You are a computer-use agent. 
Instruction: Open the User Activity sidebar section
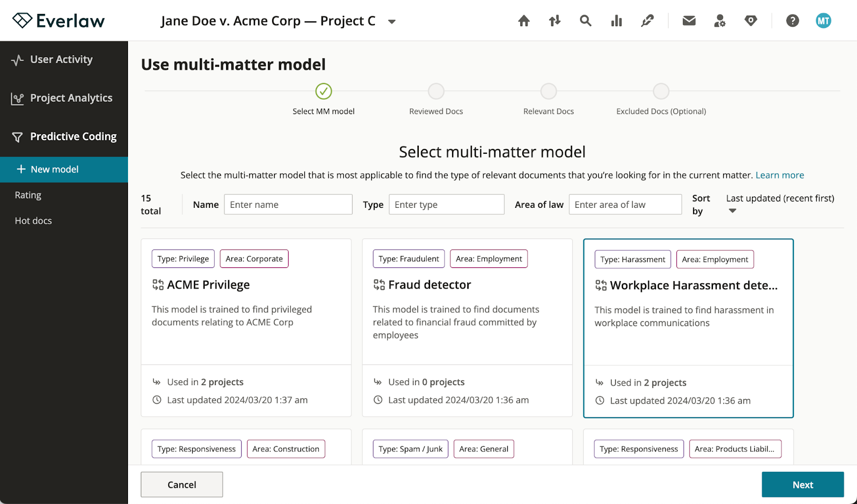64,59
